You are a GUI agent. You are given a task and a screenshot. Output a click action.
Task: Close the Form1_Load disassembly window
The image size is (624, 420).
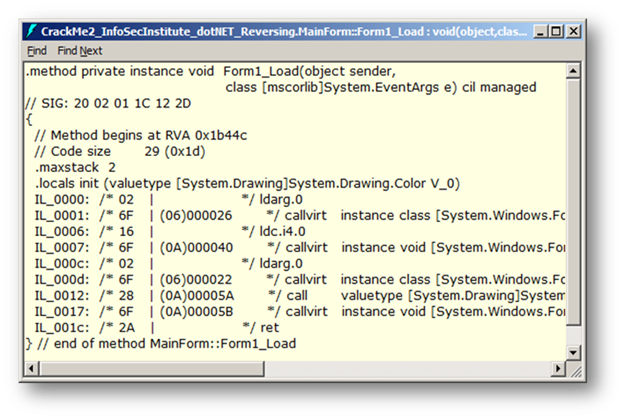(574, 32)
